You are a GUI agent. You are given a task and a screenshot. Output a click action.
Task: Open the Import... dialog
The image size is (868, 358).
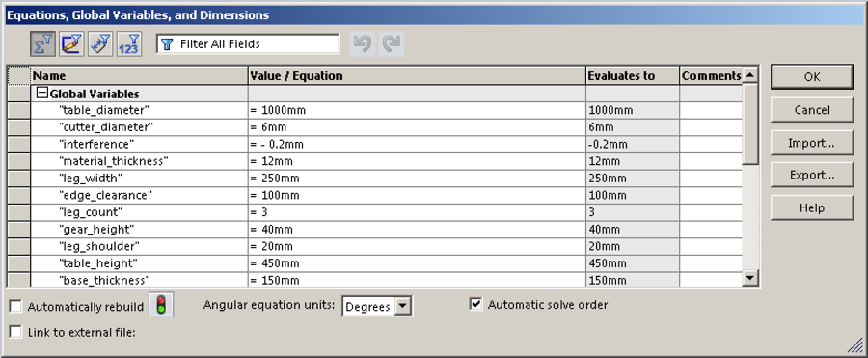pyautogui.click(x=811, y=143)
